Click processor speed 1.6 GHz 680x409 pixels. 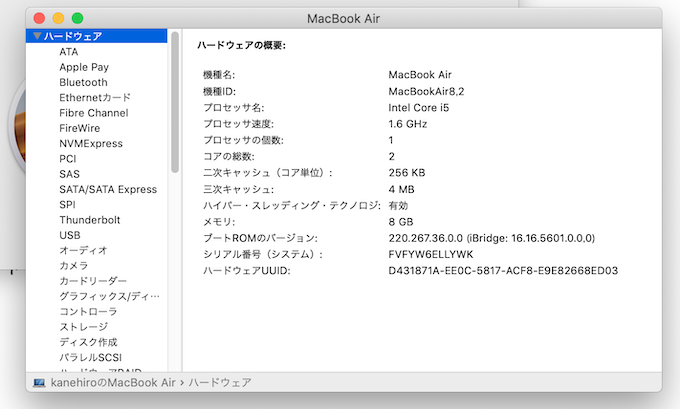tap(408, 124)
